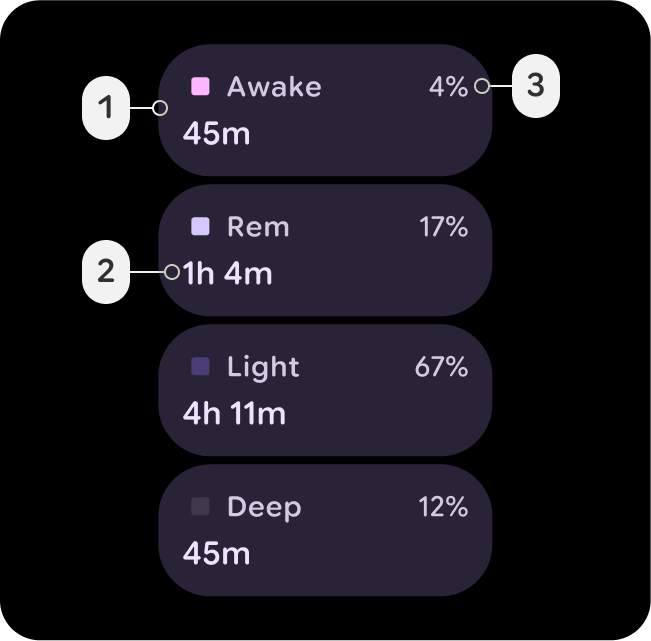This screenshot has height=641, width=651.
Task: Select the Light label text
Action: click(263, 367)
